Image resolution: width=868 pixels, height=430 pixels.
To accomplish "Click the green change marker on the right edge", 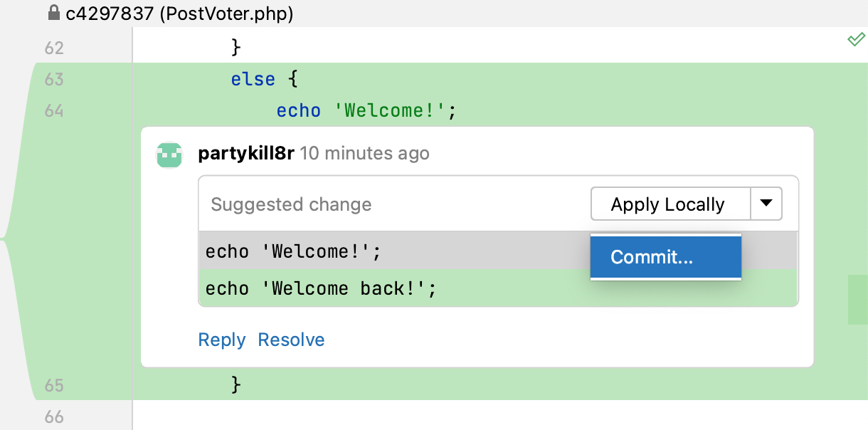I will (857, 299).
